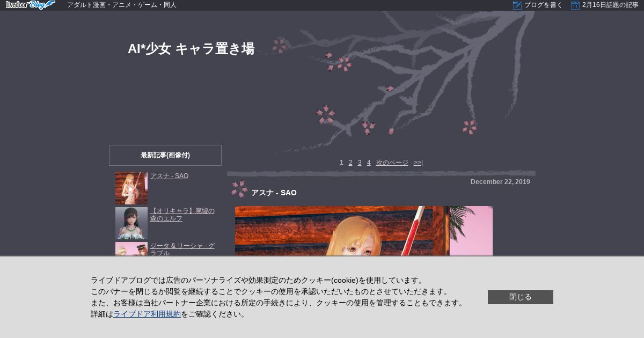Click the cherry blossom icon beside アスナ - SAO title
The image size is (644, 338).
point(239,189)
